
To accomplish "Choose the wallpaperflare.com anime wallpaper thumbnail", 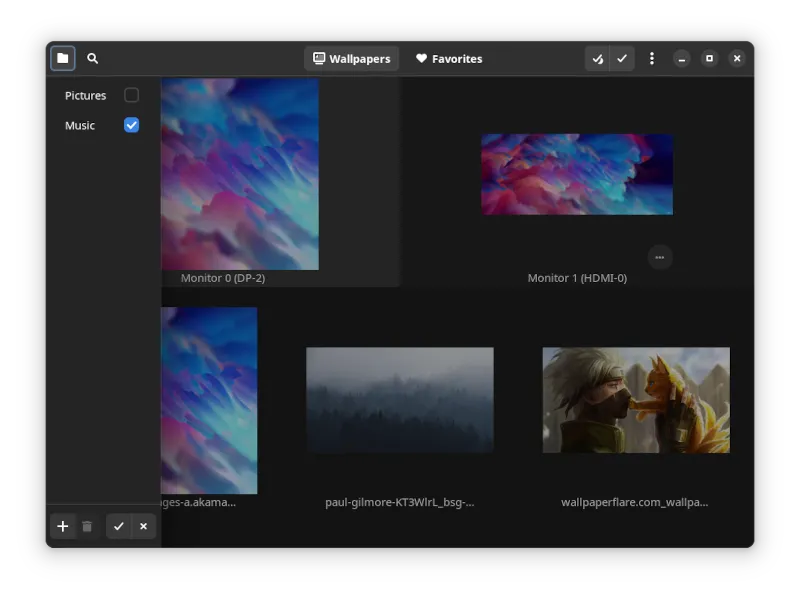I will [x=636, y=400].
